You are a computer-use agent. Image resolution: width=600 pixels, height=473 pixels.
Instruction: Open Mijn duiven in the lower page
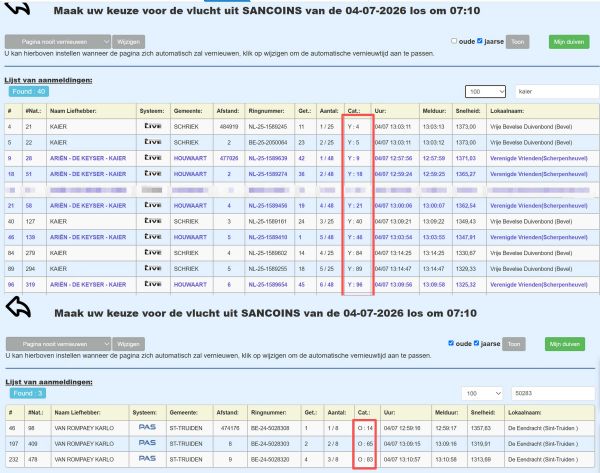[565, 344]
